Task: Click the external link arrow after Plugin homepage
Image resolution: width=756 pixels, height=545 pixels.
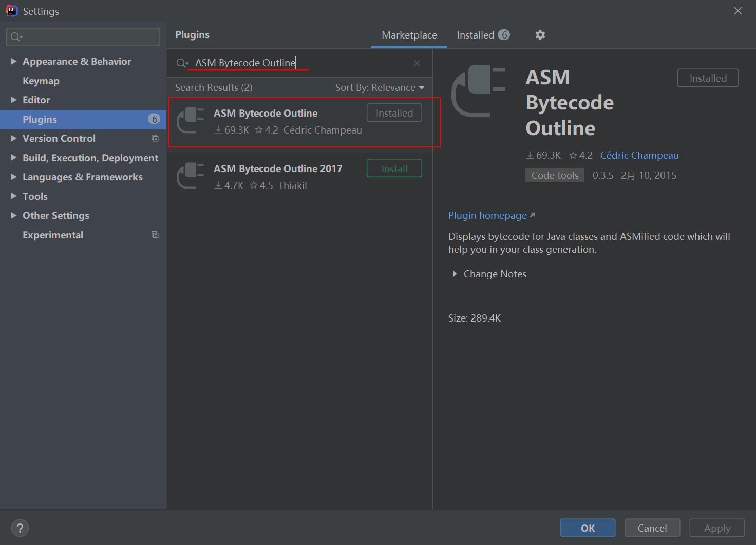Action: pyautogui.click(x=532, y=215)
